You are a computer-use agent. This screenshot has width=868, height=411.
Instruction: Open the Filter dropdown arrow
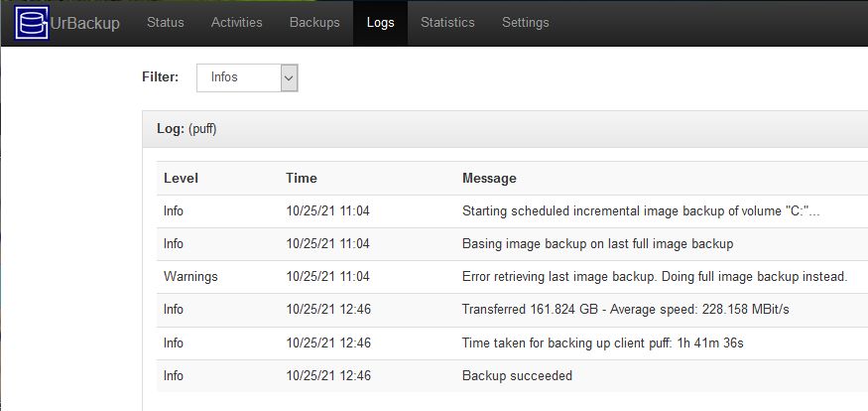tap(289, 78)
